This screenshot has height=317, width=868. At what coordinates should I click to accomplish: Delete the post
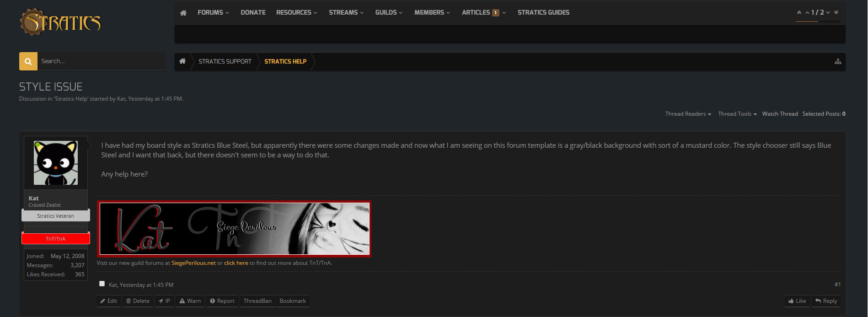pos(138,301)
